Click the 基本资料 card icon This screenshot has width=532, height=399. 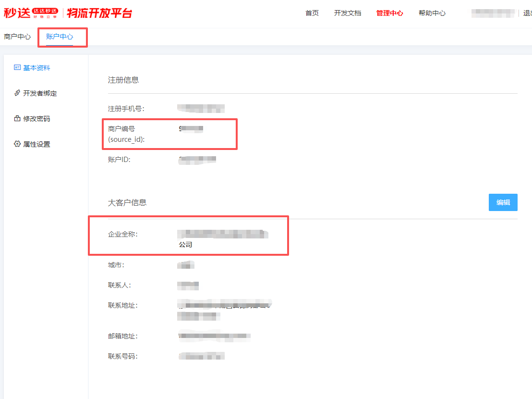click(x=17, y=67)
